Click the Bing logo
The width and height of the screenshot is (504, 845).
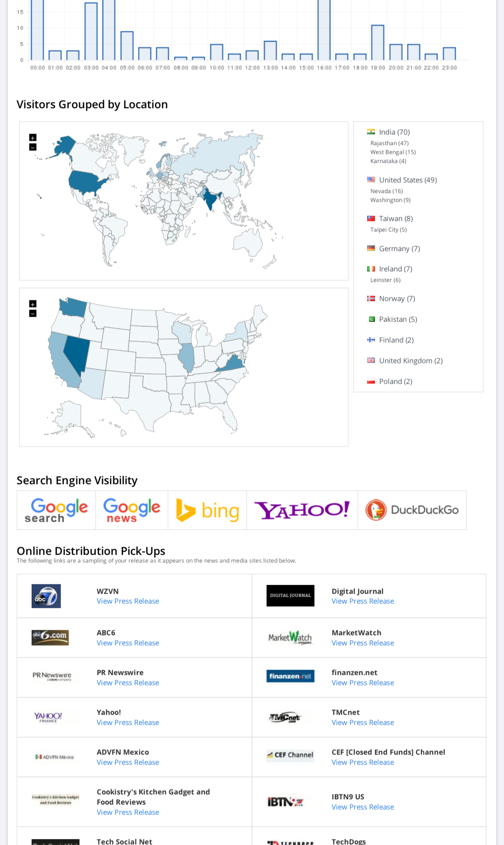[x=207, y=510]
